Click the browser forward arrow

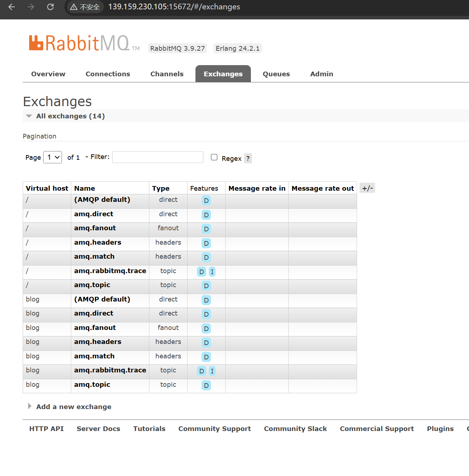coord(31,7)
